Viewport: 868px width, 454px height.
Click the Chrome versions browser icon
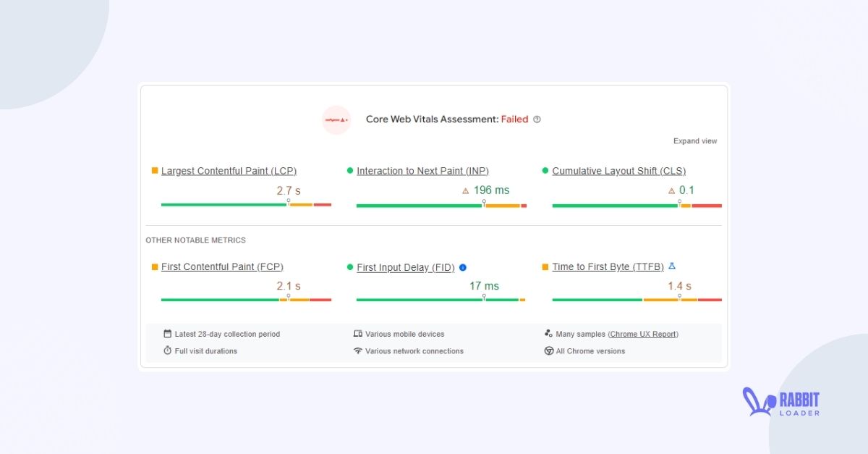click(549, 350)
